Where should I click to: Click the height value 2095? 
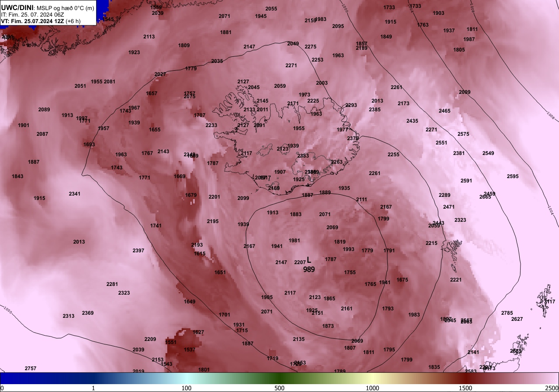pyautogui.click(x=338, y=26)
